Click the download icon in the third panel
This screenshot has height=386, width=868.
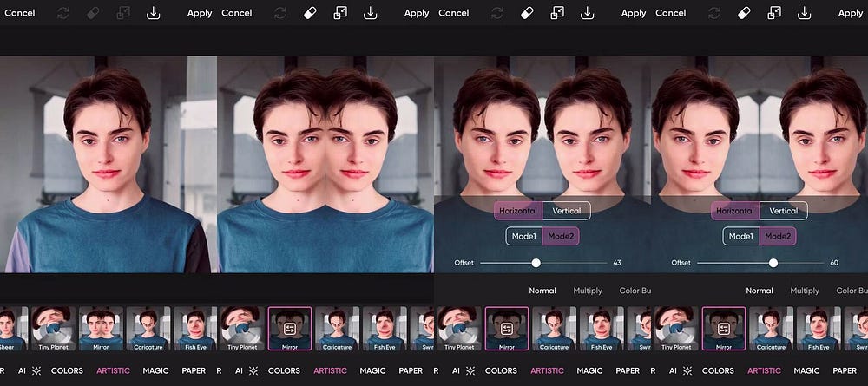(588, 13)
